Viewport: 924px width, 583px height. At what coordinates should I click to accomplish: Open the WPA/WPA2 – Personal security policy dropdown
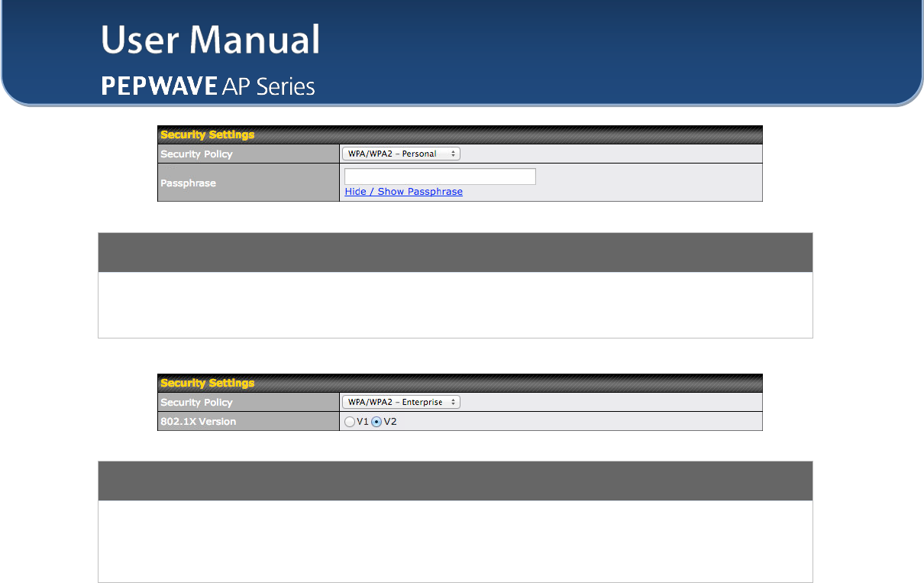click(401, 154)
